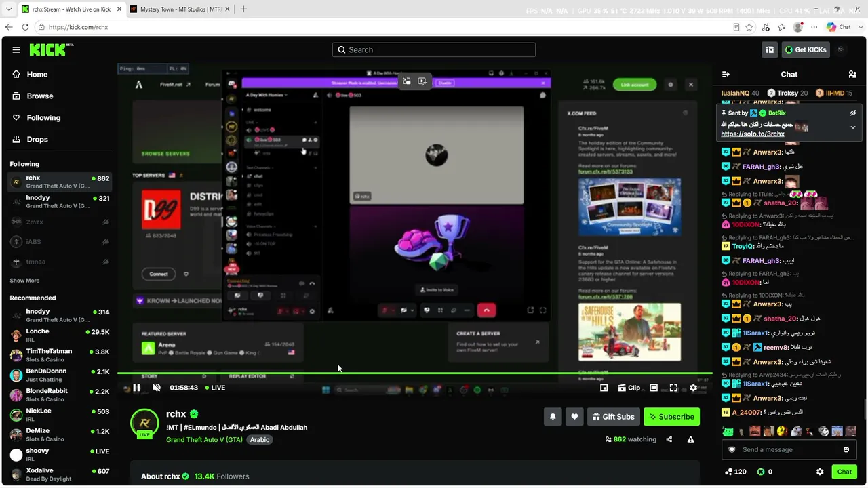Open the DeMize recommended channel
This screenshot has height=488, width=868.
pyautogui.click(x=60, y=434)
